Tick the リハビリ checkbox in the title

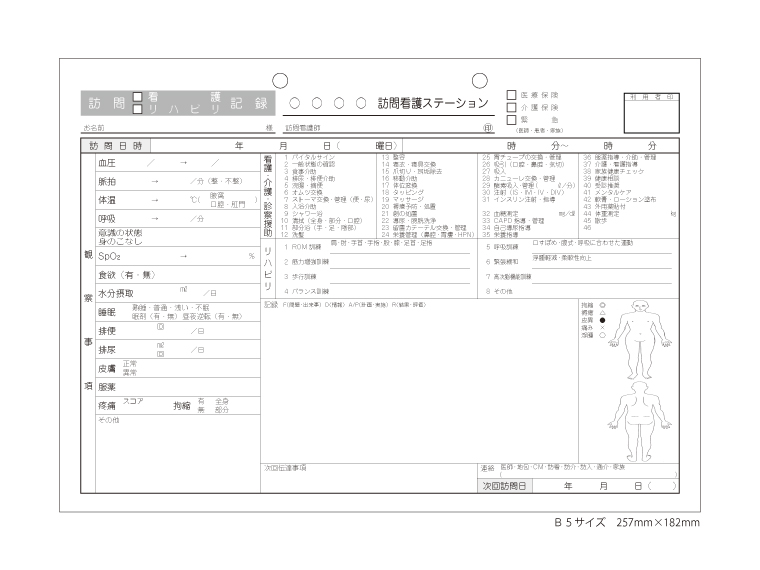(x=138, y=109)
